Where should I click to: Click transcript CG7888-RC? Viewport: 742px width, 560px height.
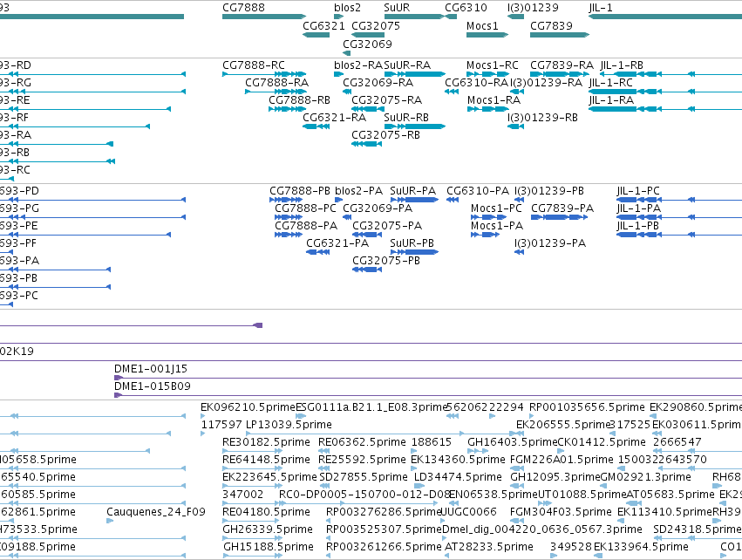point(254,65)
